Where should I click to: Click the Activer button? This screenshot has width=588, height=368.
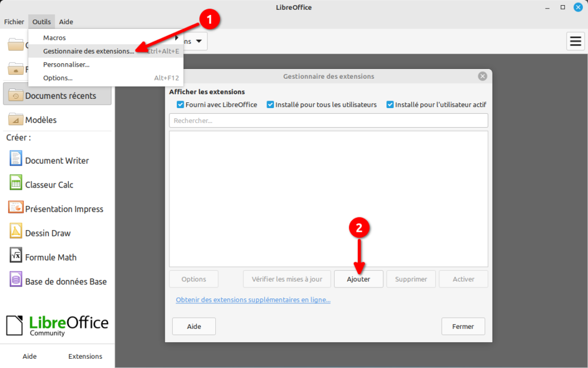[x=463, y=279]
